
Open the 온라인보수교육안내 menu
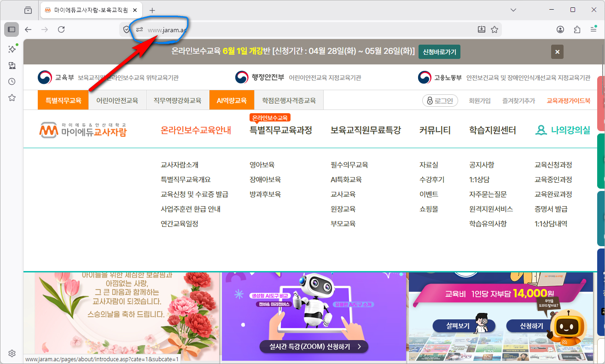196,130
